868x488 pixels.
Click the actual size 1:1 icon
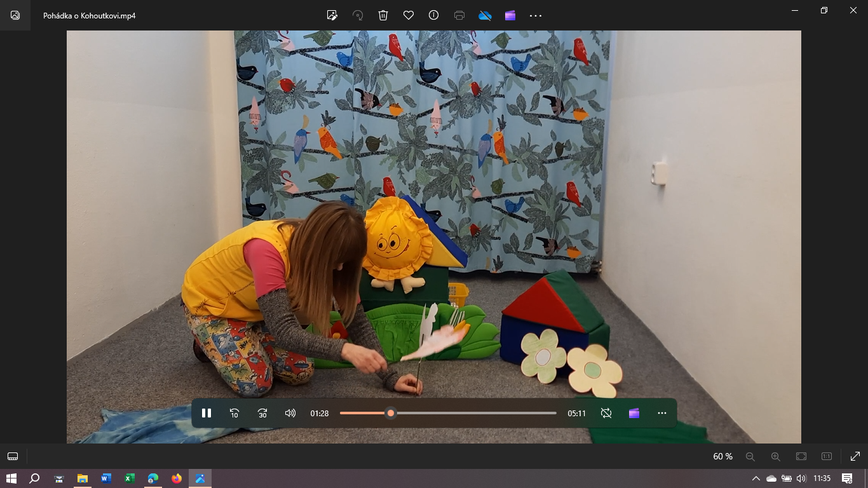(x=827, y=456)
